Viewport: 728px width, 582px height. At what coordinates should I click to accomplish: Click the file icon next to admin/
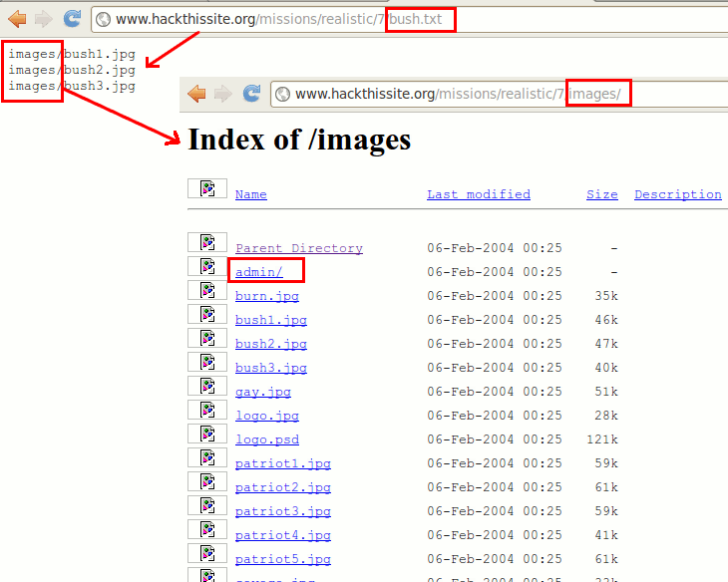click(x=207, y=267)
